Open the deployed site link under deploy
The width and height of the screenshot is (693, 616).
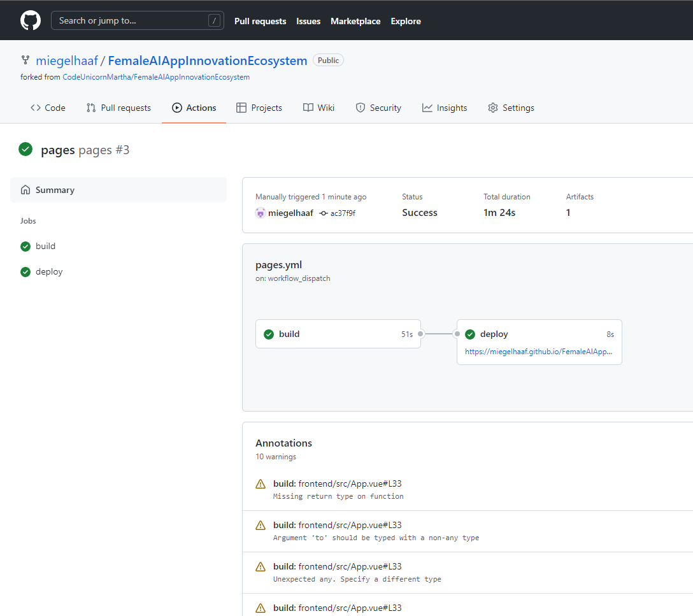(539, 351)
